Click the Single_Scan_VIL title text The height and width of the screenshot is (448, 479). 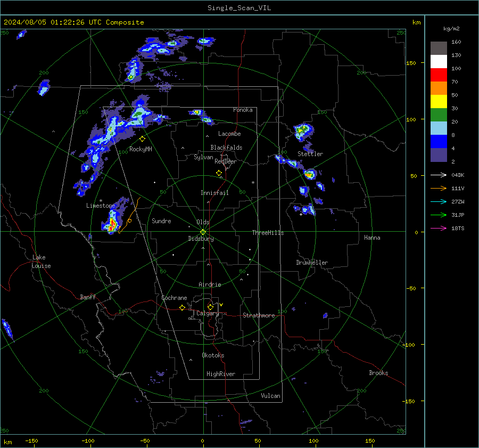click(x=239, y=8)
